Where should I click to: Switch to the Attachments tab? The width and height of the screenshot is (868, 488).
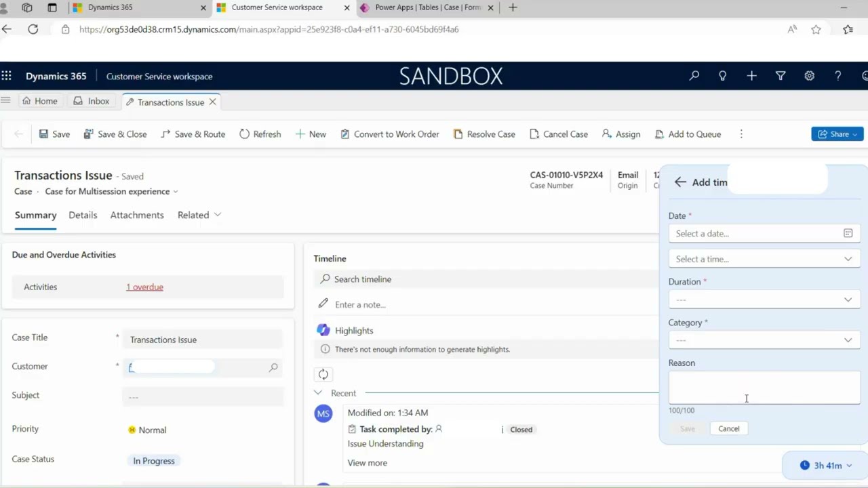coord(137,215)
